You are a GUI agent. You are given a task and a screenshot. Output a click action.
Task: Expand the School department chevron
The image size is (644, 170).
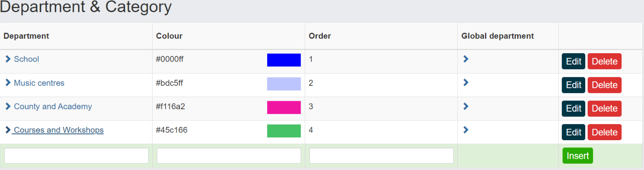pos(8,59)
